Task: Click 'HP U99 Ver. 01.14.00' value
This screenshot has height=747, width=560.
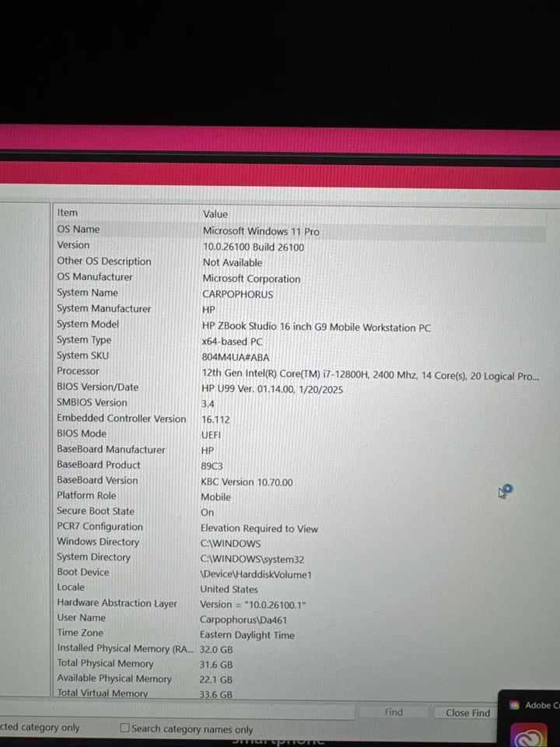Action: (272, 389)
